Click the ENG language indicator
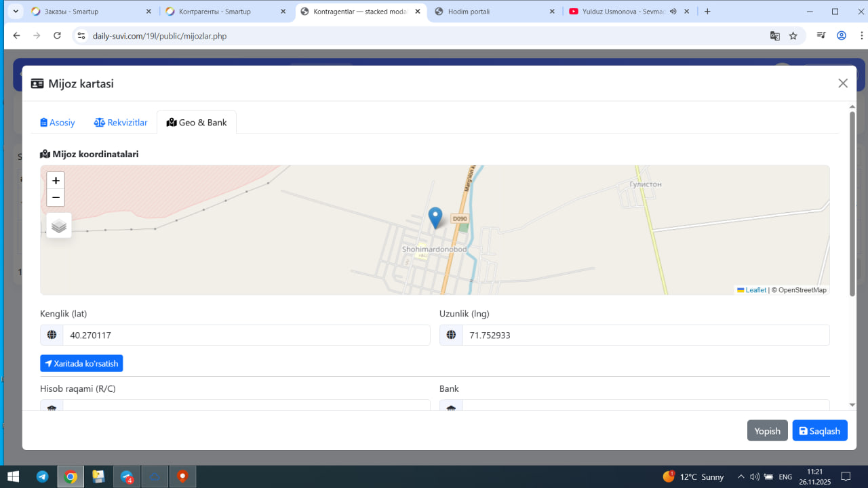The image size is (868, 488). 785,477
